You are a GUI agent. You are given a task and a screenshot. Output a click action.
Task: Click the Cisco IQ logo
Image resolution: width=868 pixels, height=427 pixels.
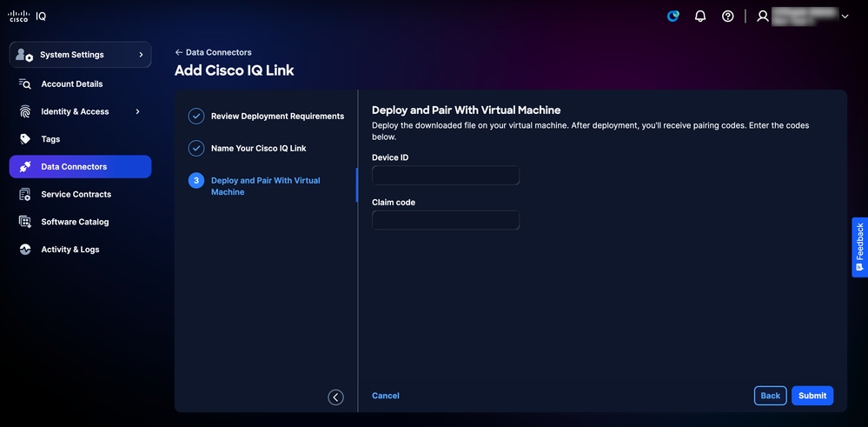coord(27,16)
